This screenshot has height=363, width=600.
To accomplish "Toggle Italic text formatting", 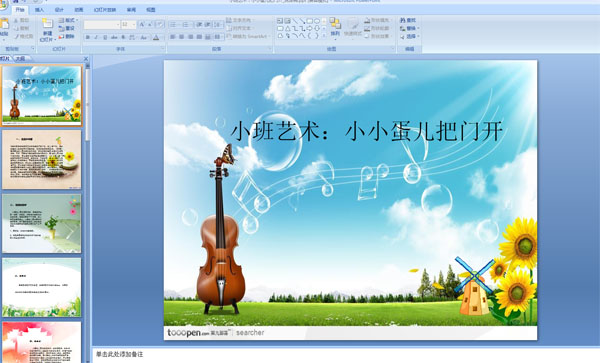I will (x=96, y=37).
